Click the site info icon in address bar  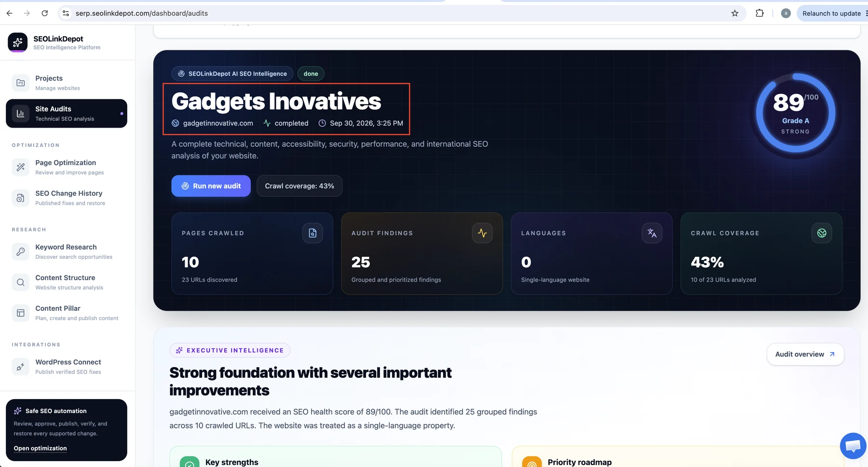66,13
